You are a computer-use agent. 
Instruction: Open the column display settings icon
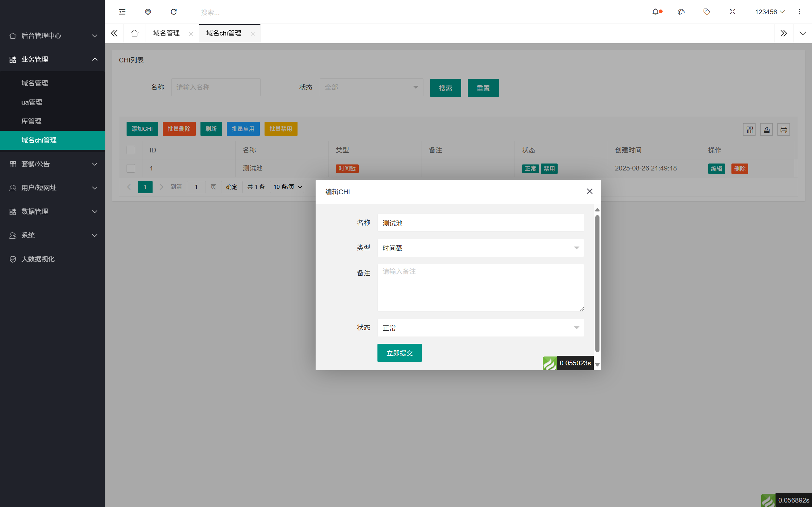[x=750, y=129]
